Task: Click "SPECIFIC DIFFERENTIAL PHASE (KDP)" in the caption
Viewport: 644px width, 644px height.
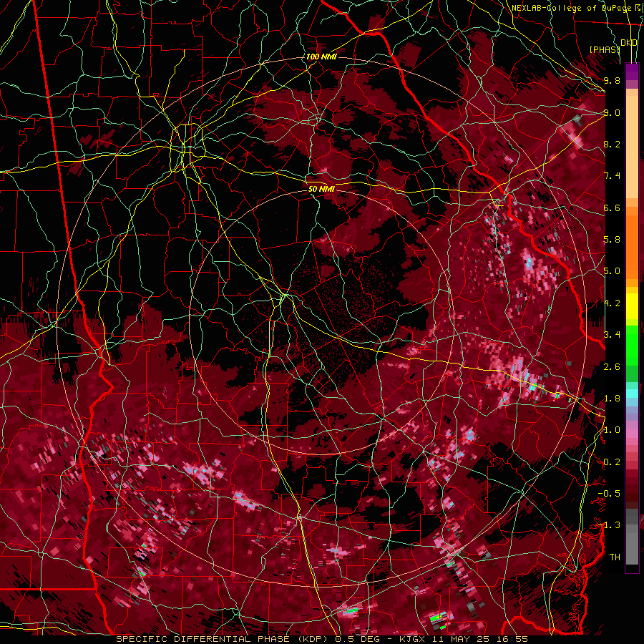Action: [x=223, y=639]
